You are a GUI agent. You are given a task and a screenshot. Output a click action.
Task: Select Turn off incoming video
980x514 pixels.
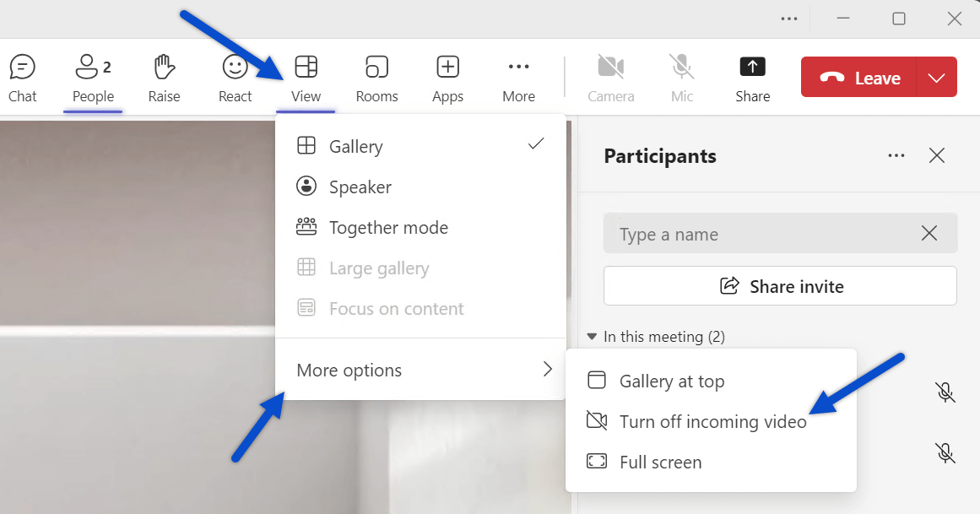tap(712, 422)
